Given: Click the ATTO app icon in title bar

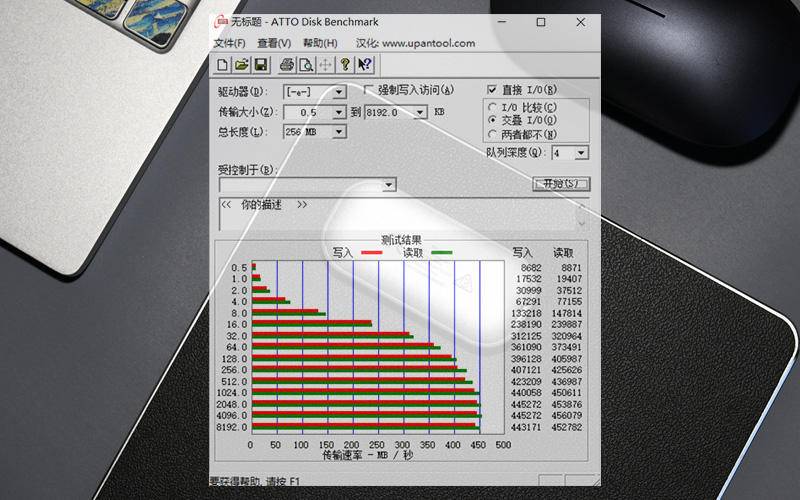Looking at the screenshot, I should coord(221,22).
